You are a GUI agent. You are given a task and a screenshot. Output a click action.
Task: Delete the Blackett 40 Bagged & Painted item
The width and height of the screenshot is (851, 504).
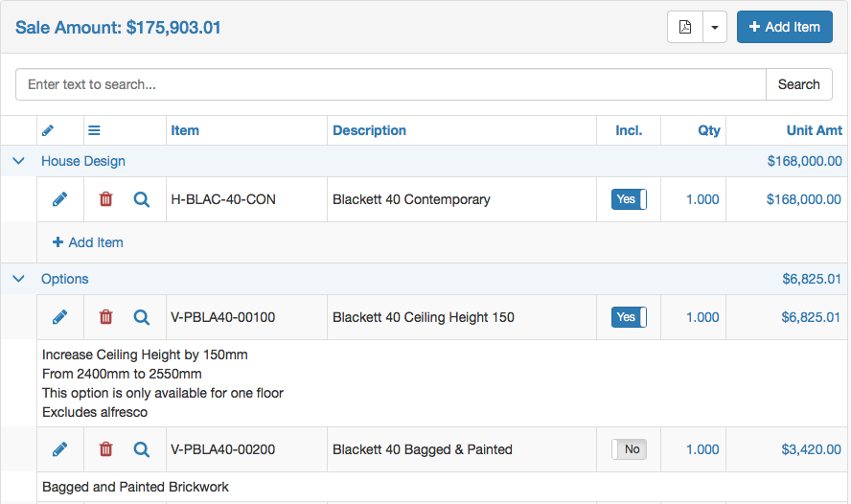pyautogui.click(x=105, y=449)
